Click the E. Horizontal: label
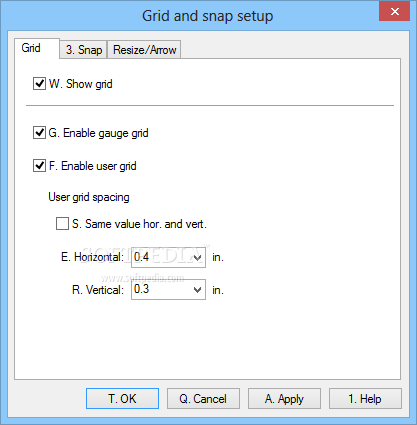The height and width of the screenshot is (425, 417). click(92, 257)
